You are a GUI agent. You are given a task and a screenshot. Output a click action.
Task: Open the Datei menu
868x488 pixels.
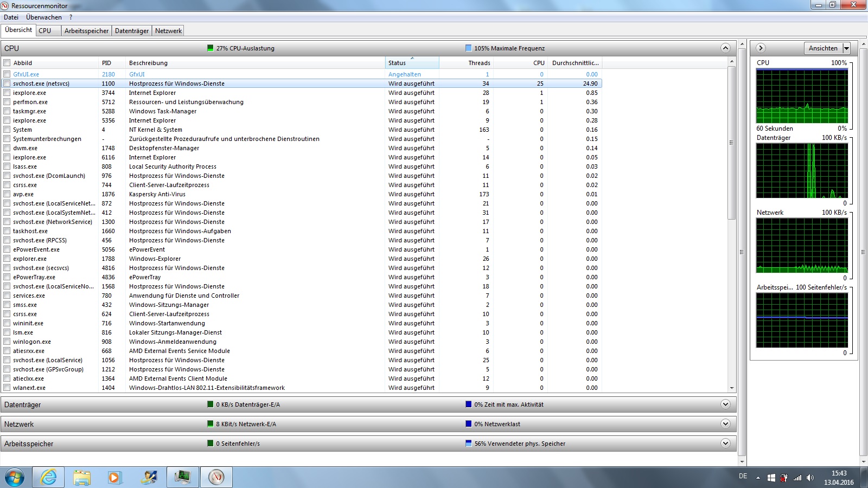pos(11,17)
